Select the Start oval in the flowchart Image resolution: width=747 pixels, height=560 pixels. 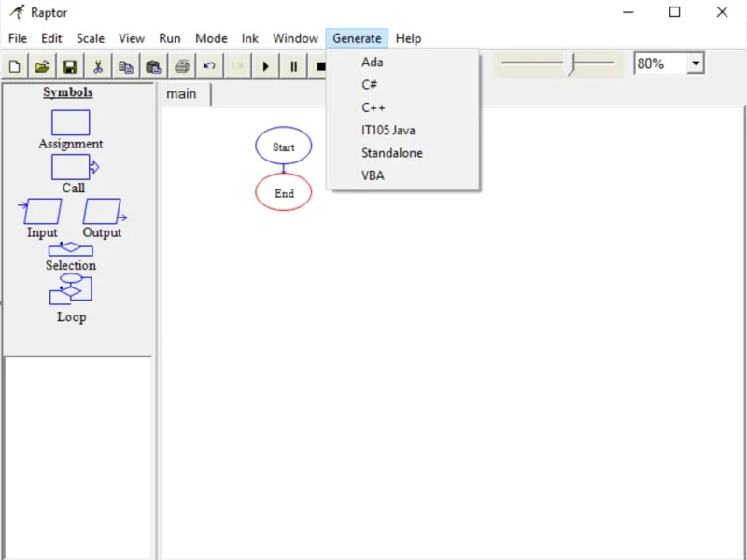tap(284, 146)
